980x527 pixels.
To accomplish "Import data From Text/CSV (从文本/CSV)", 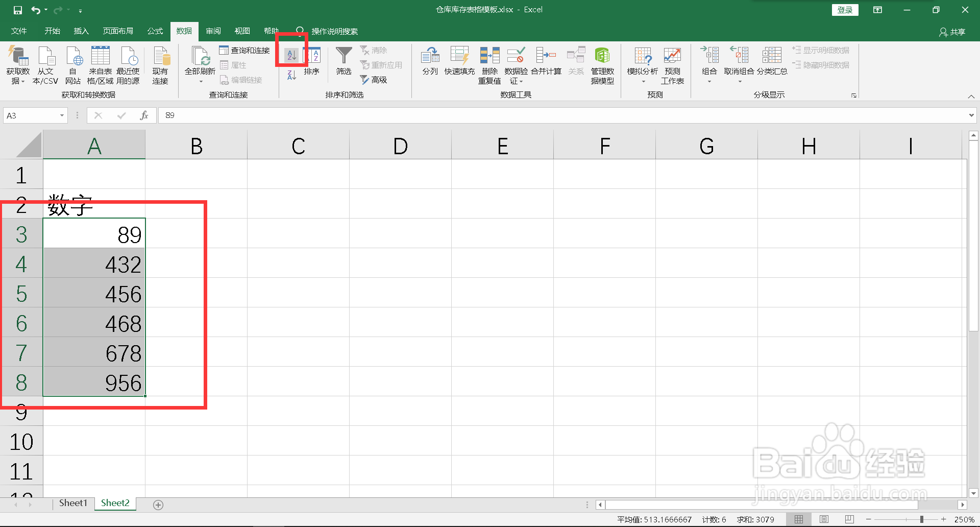I will click(x=45, y=65).
